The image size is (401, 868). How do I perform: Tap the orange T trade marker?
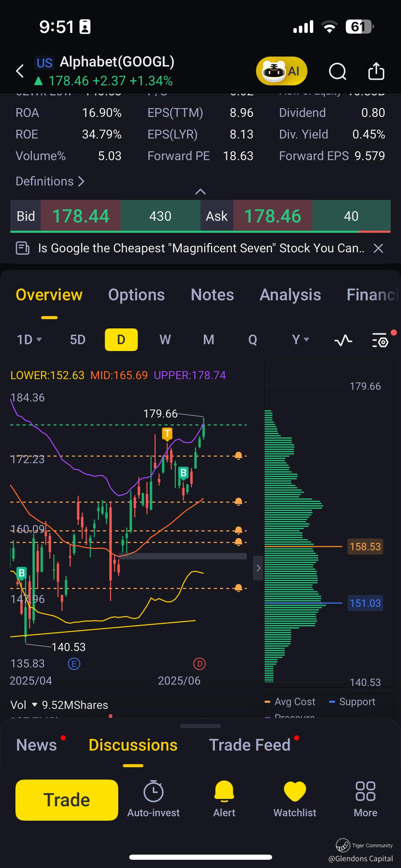167,434
